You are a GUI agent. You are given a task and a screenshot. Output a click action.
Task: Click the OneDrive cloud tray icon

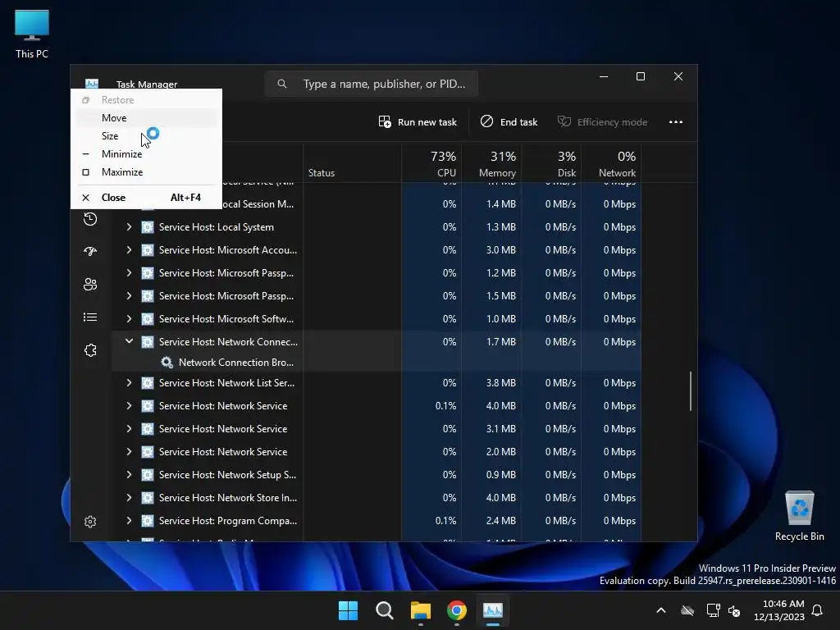(687, 610)
